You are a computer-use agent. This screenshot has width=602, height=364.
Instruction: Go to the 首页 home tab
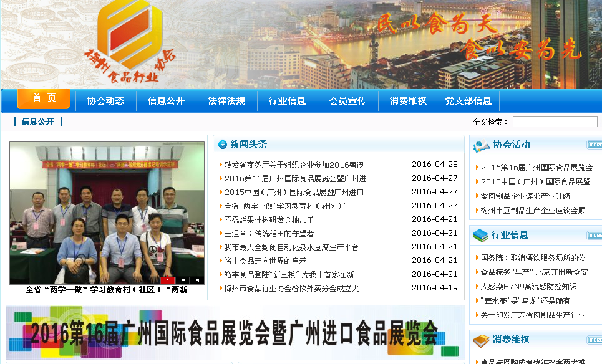tap(44, 98)
